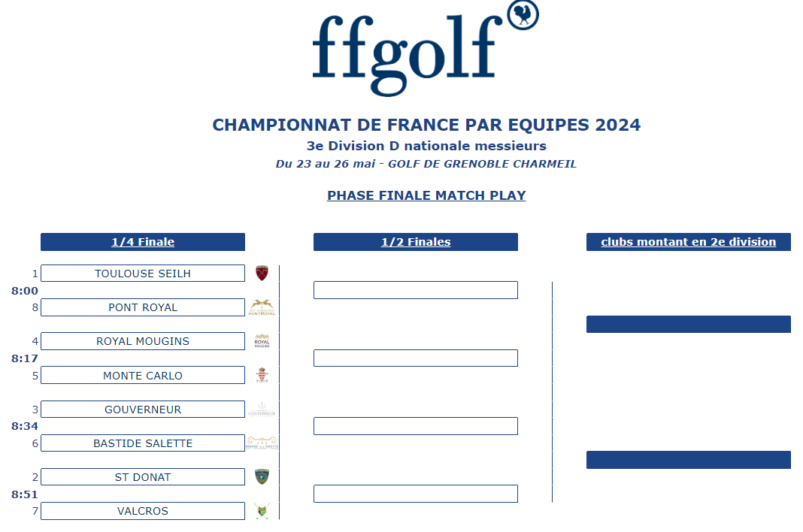Viewport: 803px width, 532px height.
Task: Click the St Donat club crest
Action: click(x=262, y=476)
